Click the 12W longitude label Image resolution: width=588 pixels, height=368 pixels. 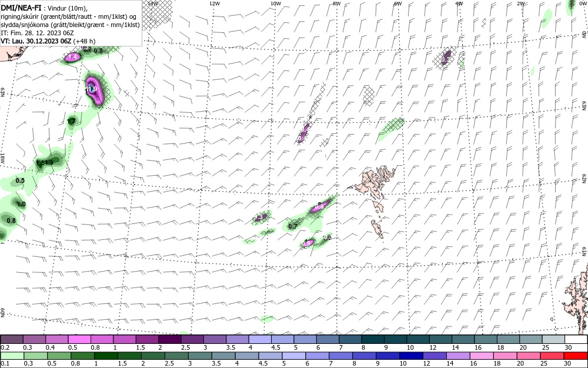coord(215,4)
